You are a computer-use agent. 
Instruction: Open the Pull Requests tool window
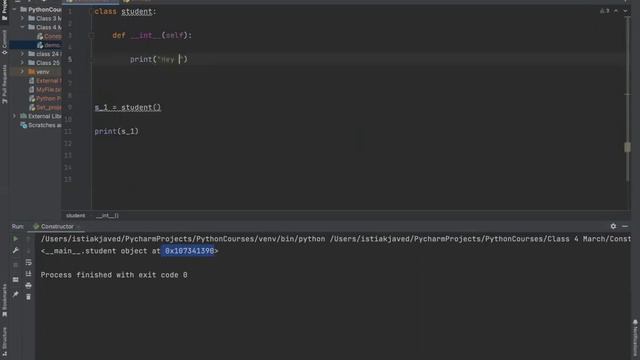pos(4,84)
